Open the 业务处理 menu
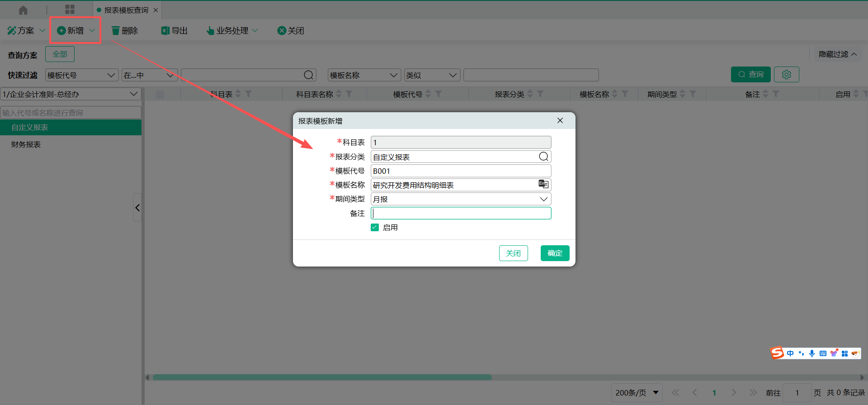Screen dimensions: 868x405 [232, 31]
